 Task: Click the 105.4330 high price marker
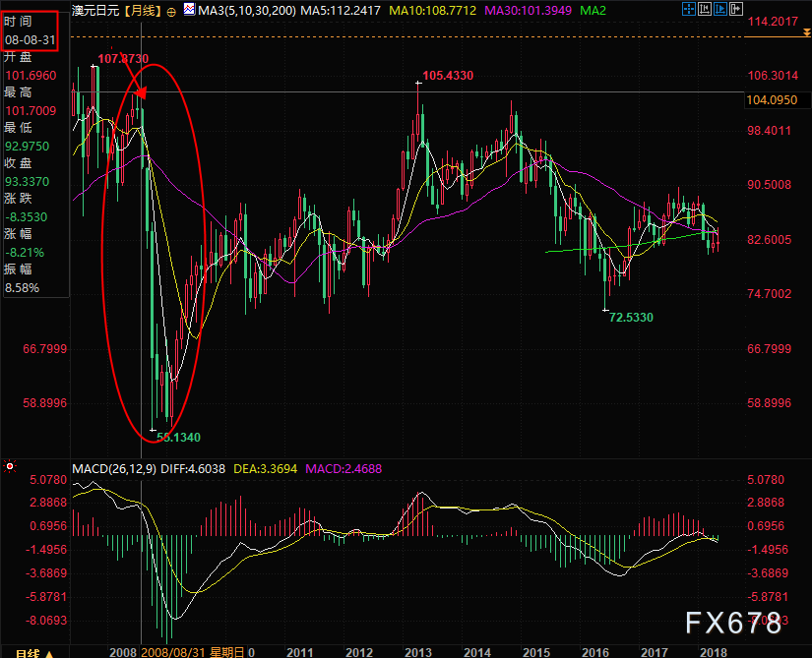[x=448, y=76]
